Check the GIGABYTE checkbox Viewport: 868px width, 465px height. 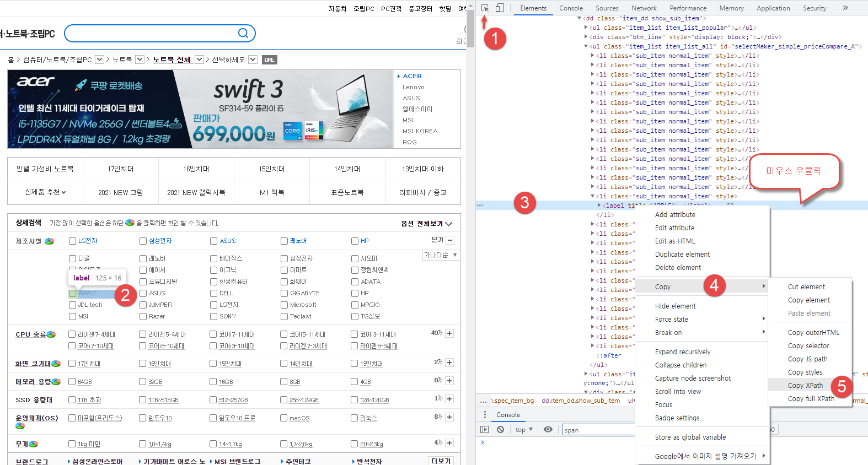[x=284, y=294]
